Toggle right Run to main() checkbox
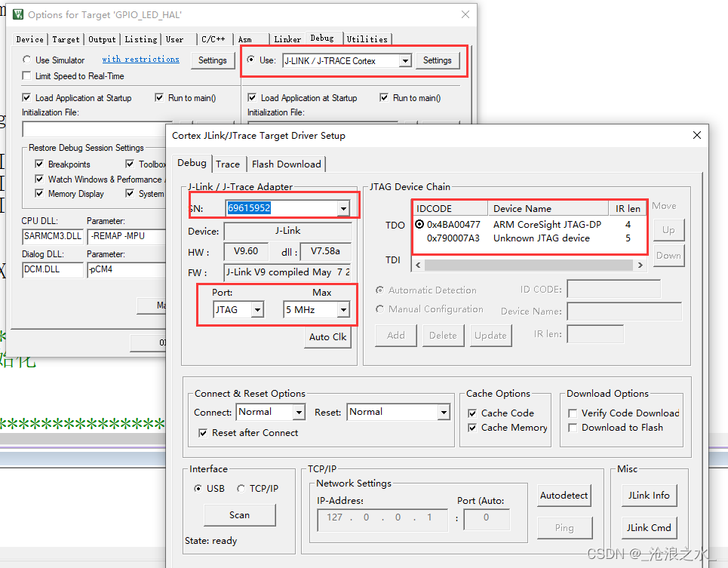 pyautogui.click(x=384, y=97)
